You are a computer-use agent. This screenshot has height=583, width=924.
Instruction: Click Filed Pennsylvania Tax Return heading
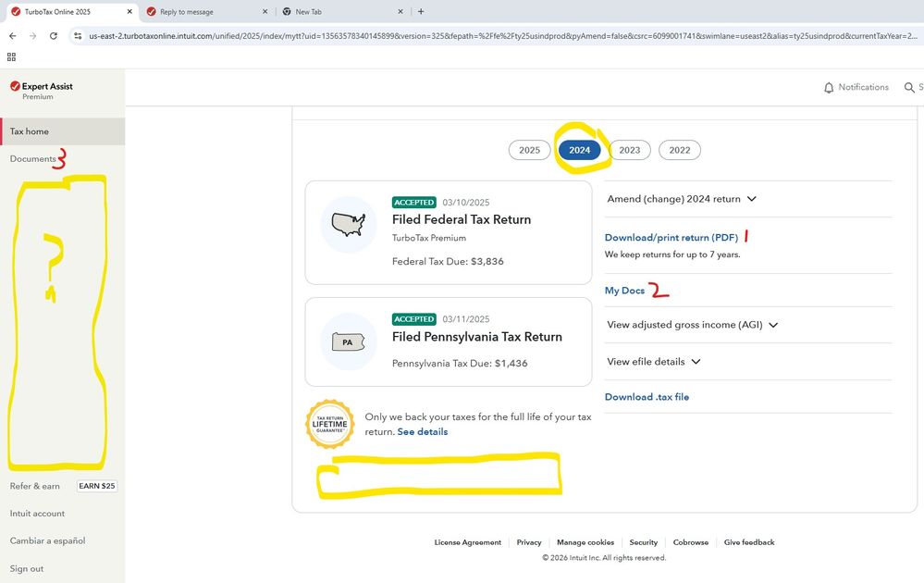[476, 337]
